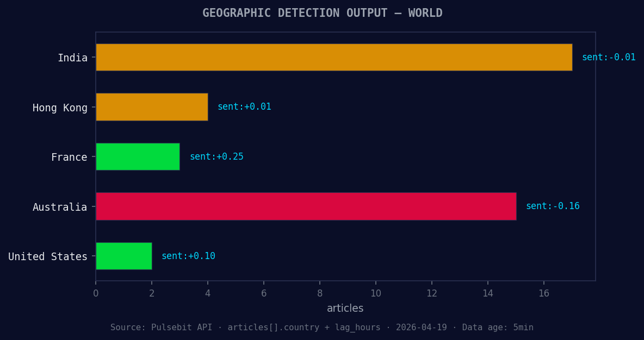Click the sent:-0.16 annotation for Australia

coord(553,206)
